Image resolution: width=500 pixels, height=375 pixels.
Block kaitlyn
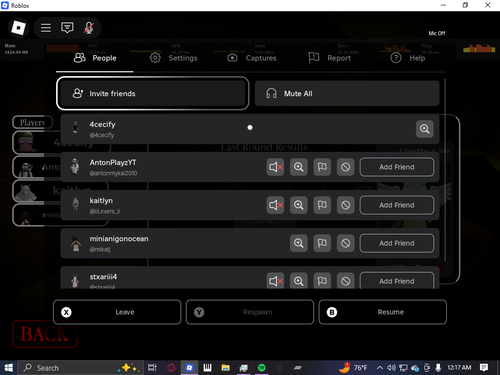[x=345, y=205]
